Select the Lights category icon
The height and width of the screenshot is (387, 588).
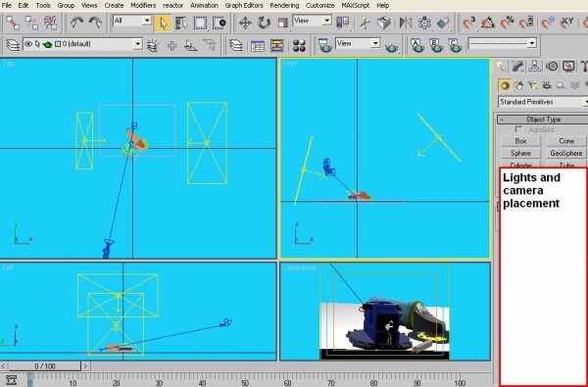click(532, 85)
